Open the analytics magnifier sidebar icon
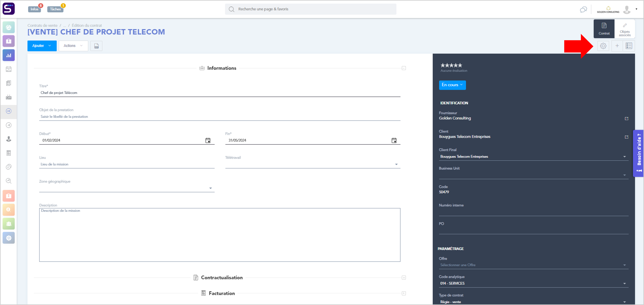644x305 pixels. pyautogui.click(x=9, y=181)
